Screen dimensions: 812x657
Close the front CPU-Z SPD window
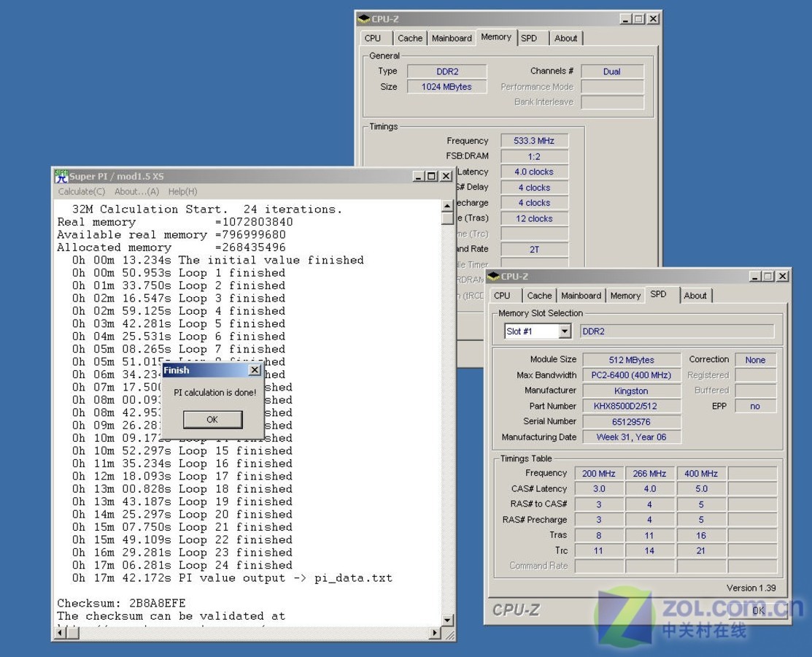[783, 276]
